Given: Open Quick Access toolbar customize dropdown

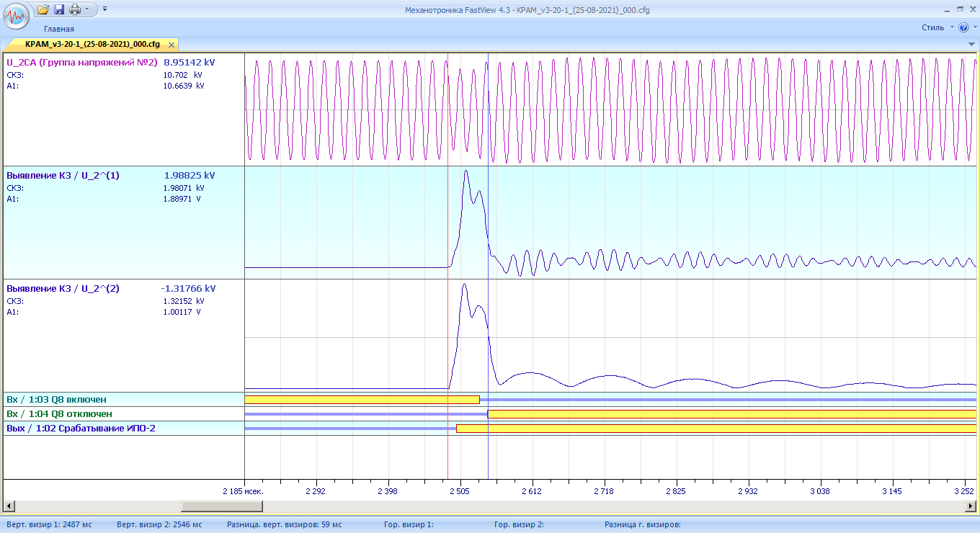Looking at the screenshot, I should pos(104,9).
